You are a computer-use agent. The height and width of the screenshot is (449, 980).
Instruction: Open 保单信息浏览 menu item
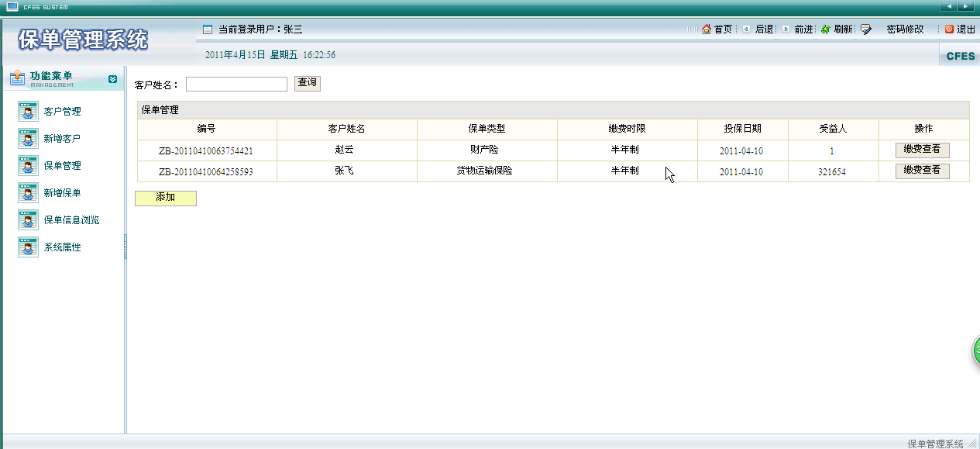point(71,220)
